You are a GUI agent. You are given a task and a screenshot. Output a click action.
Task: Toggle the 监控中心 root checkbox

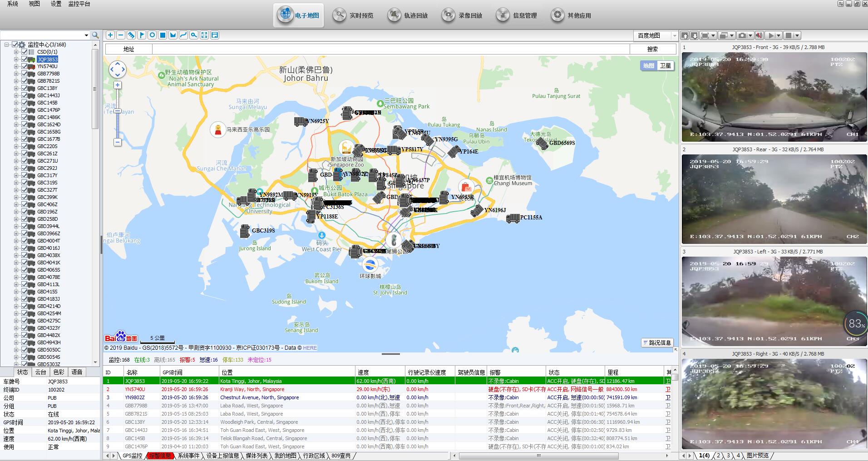pyautogui.click(x=15, y=45)
